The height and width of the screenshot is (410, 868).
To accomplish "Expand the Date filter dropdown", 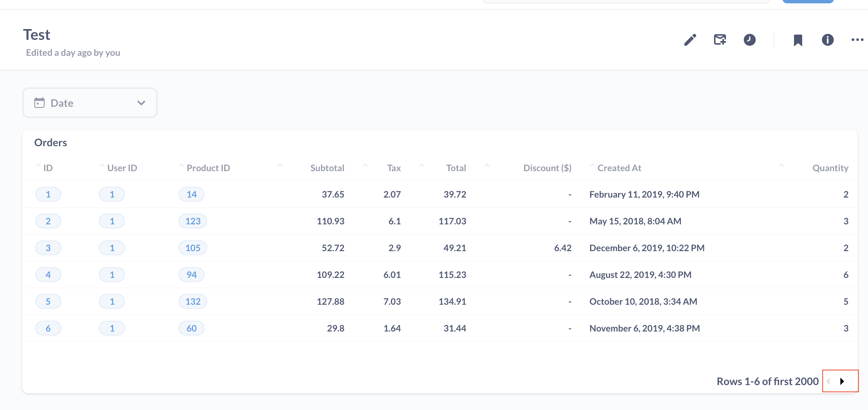I will (x=141, y=103).
